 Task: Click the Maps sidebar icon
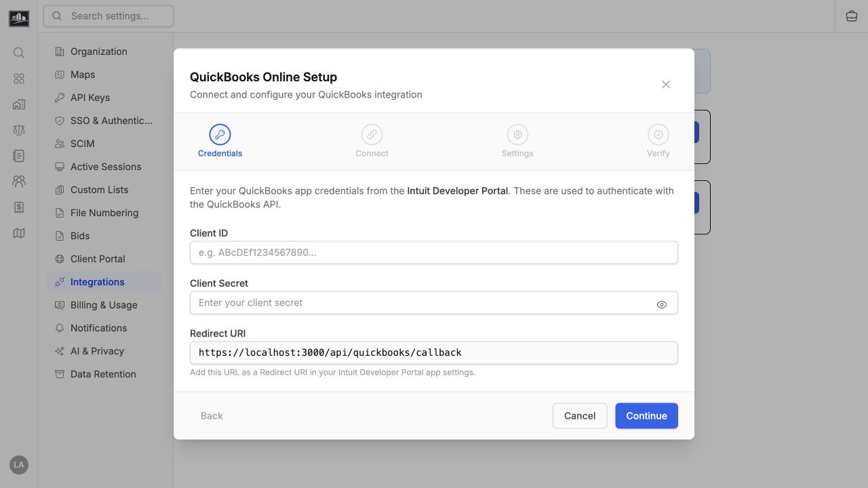(x=60, y=75)
